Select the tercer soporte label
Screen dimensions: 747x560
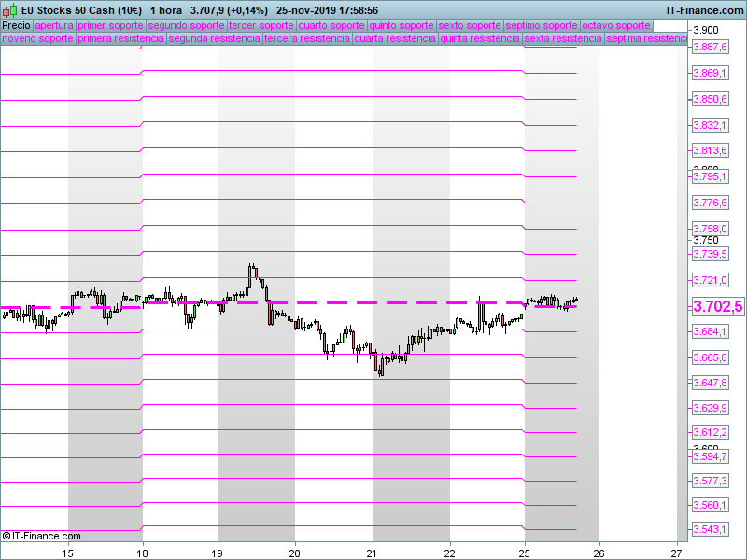pyautogui.click(x=261, y=25)
